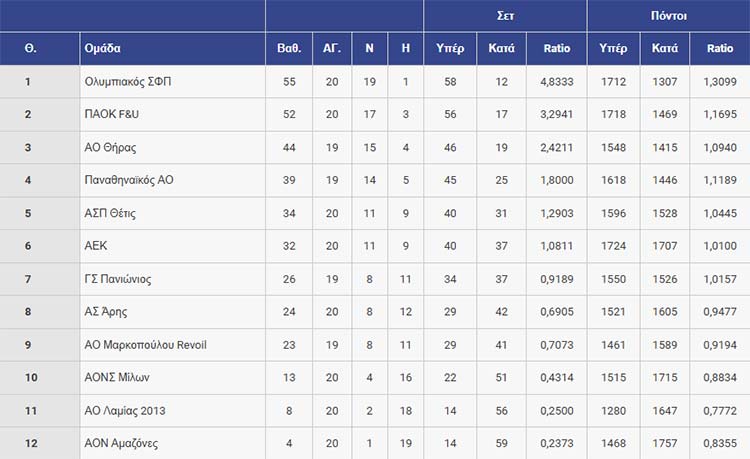Screen dimensions: 750x459
Task: Click the Θ. position column header
Action: (30, 48)
